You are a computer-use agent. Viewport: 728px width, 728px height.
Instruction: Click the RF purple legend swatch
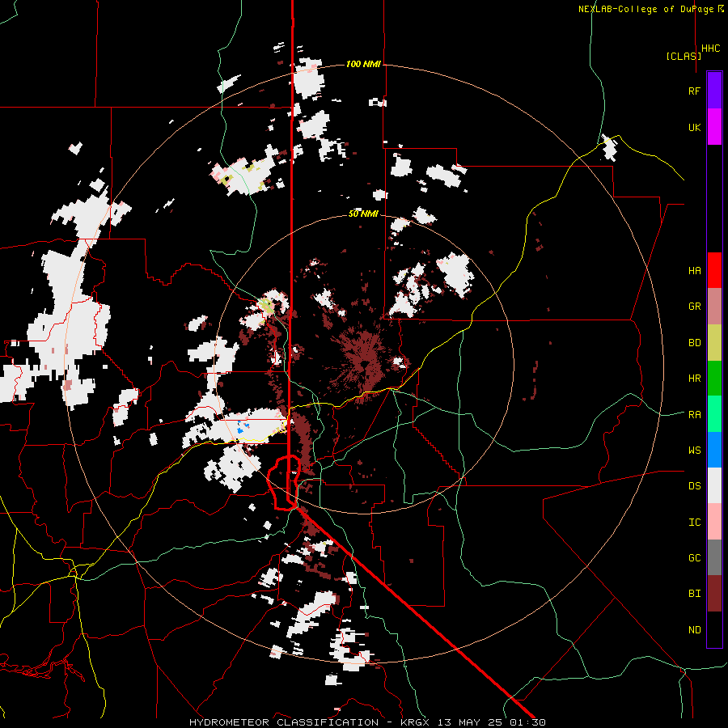[x=714, y=91]
